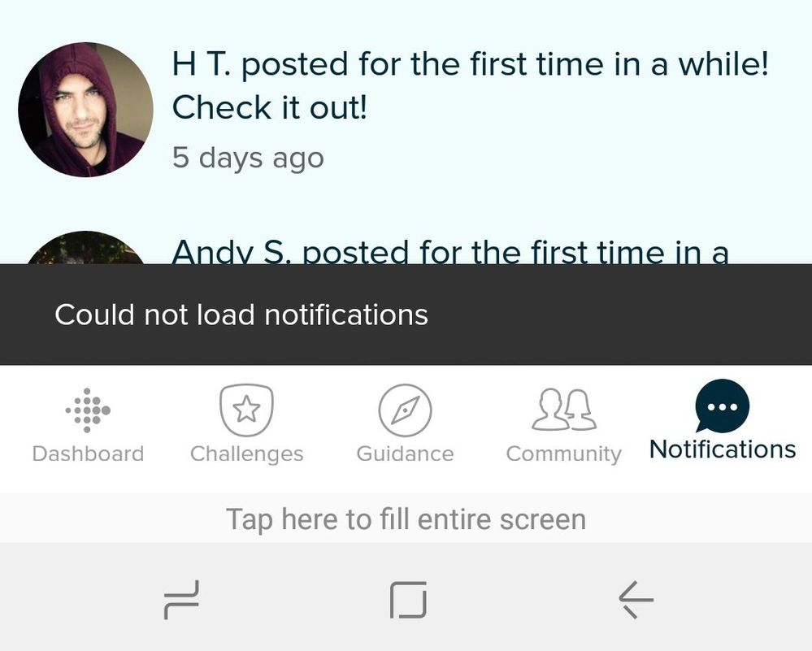The width and height of the screenshot is (812, 651).
Task: Tap Andy S.'s partially visible avatar
Action: (85, 248)
